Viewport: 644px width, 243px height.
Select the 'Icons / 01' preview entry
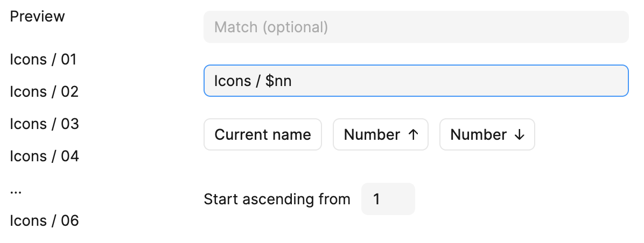tap(44, 59)
